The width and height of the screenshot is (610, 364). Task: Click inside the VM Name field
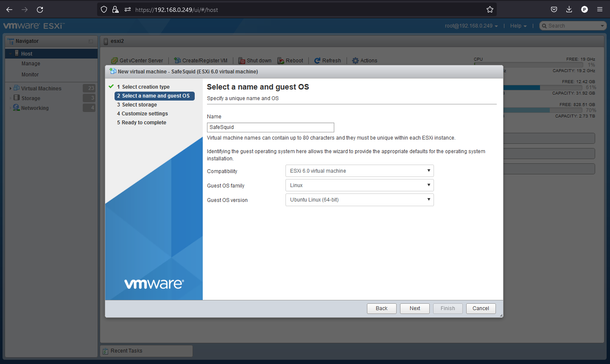(270, 127)
